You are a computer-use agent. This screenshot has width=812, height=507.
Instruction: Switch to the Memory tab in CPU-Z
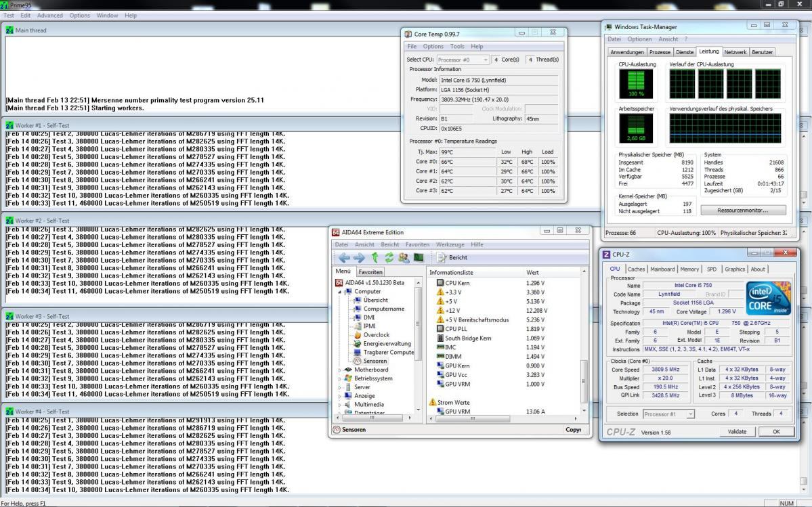click(x=689, y=269)
